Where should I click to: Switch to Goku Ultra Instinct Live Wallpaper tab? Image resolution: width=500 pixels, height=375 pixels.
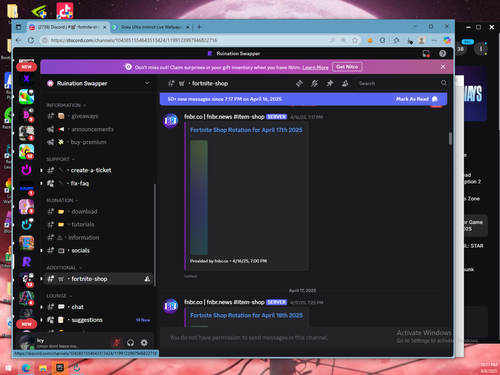pyautogui.click(x=151, y=27)
